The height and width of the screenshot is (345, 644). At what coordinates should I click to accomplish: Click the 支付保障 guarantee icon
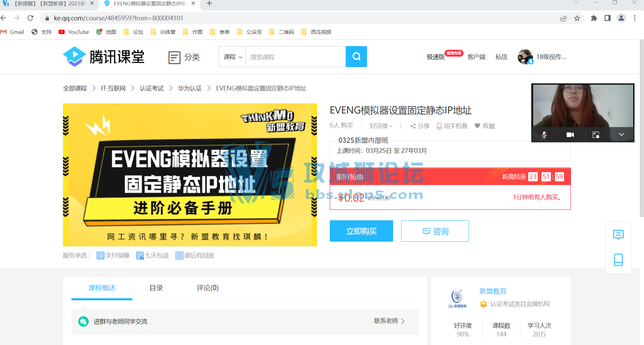pos(101,256)
